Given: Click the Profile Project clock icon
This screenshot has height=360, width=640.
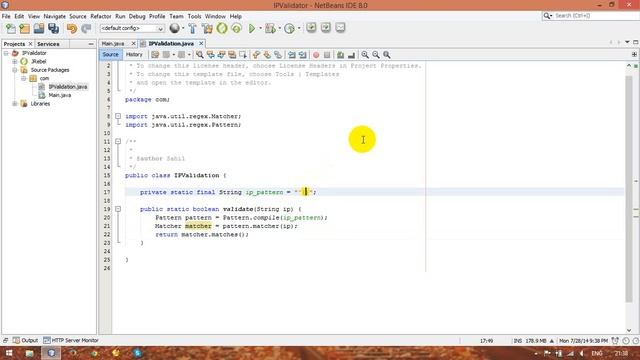Looking at the screenshot, I should (289, 28).
